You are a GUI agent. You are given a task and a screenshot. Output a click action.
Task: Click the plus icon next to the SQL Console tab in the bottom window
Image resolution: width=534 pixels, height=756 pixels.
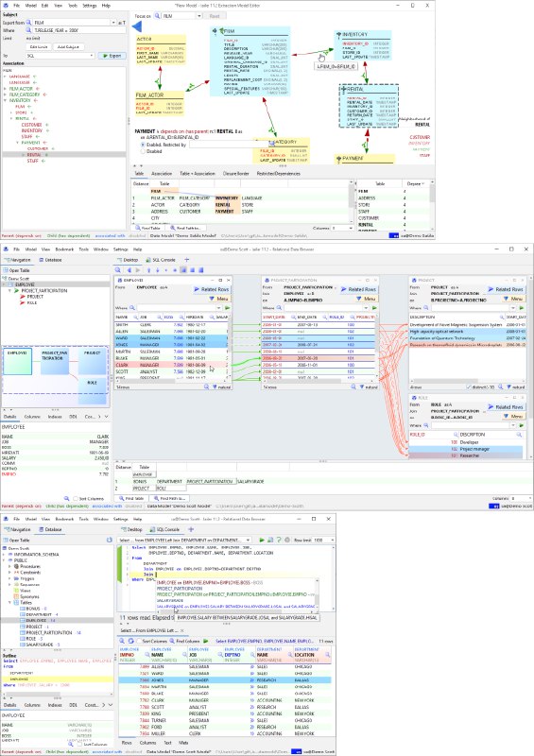191,529
